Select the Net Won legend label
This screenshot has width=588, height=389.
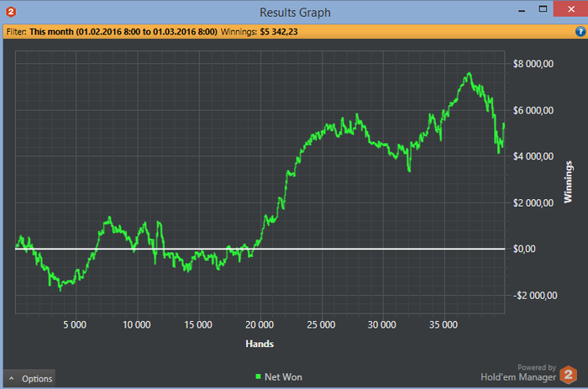(283, 377)
